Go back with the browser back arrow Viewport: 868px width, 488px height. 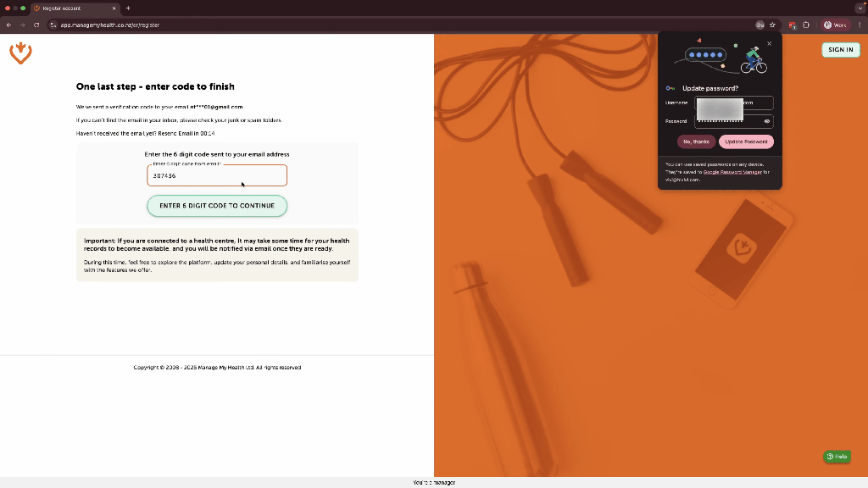click(8, 25)
